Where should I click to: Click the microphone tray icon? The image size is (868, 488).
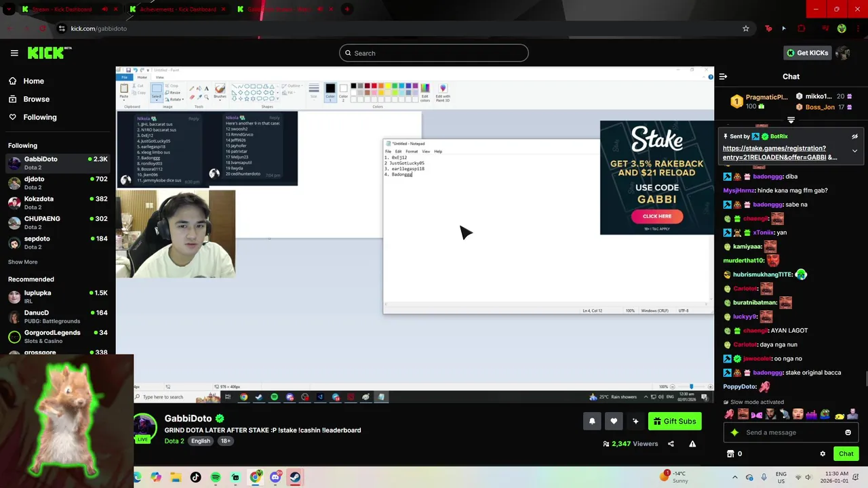click(764, 477)
